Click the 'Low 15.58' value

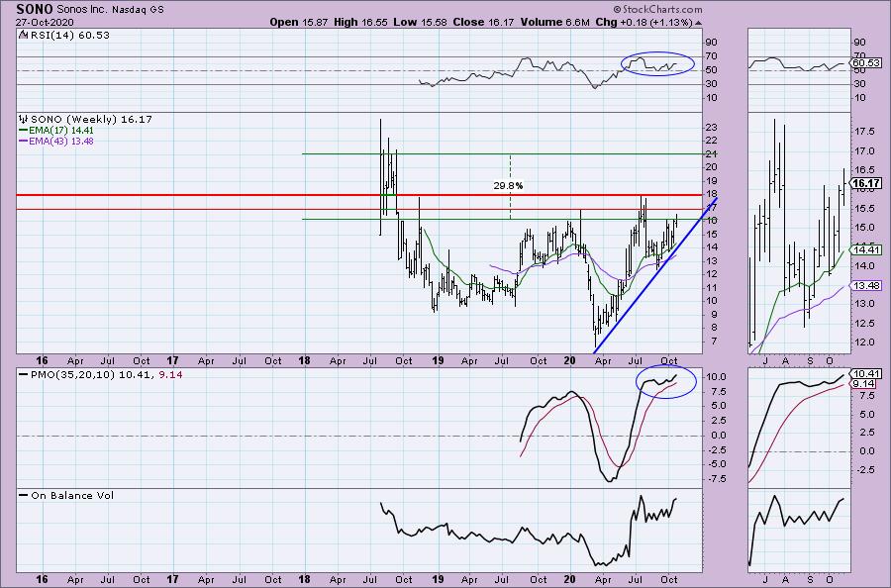[x=421, y=22]
